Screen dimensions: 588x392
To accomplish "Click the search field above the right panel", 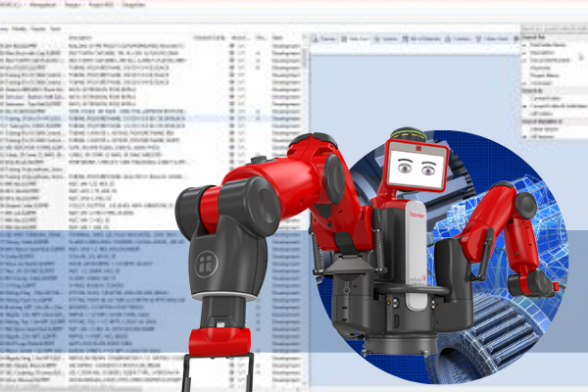I will pos(554,28).
